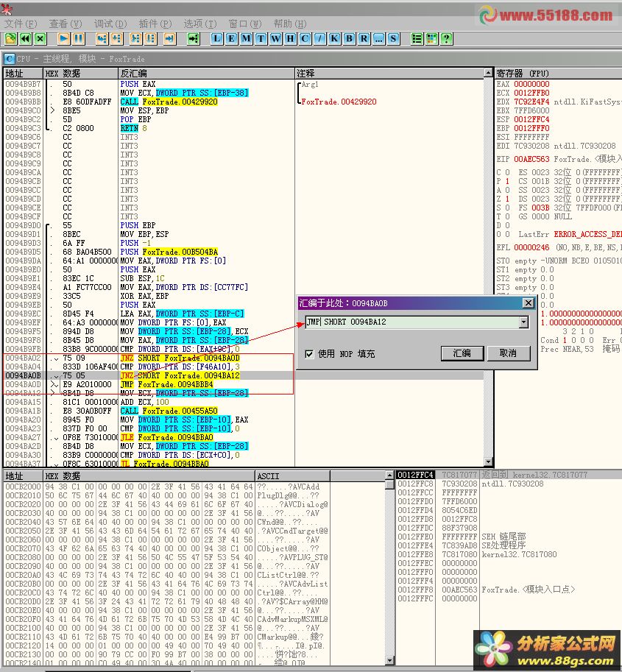622x672 pixels.
Task: Click the EFL register value 00000246
Action: click(x=531, y=248)
